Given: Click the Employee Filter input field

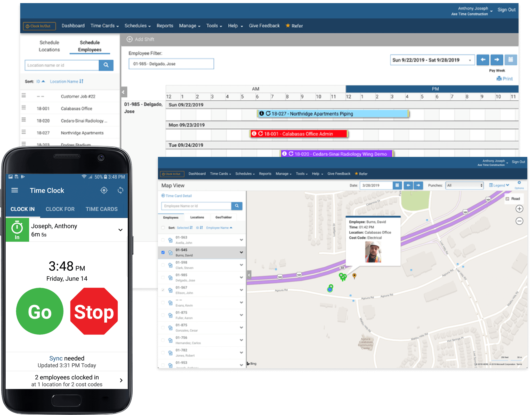Looking at the screenshot, I should pos(171,64).
